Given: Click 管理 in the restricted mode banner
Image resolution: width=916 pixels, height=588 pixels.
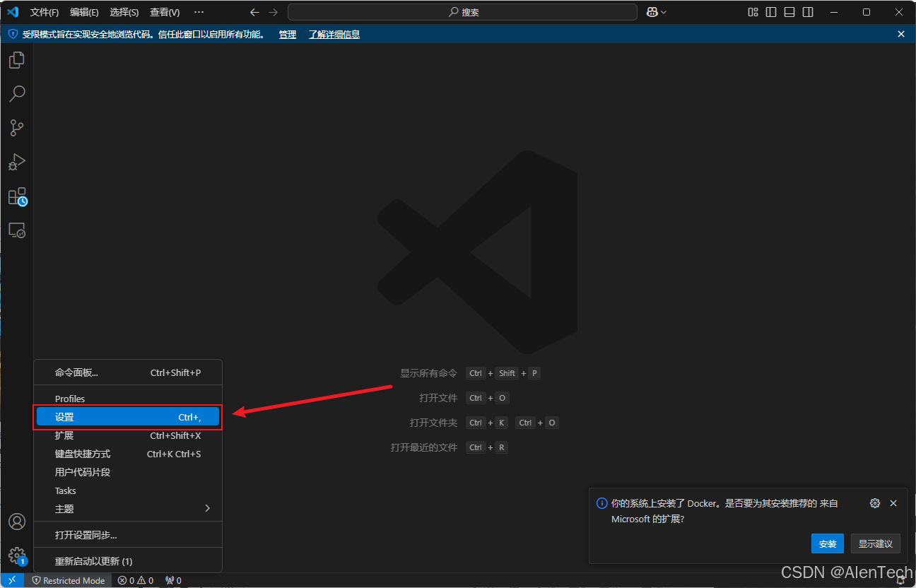Looking at the screenshot, I should click(288, 35).
